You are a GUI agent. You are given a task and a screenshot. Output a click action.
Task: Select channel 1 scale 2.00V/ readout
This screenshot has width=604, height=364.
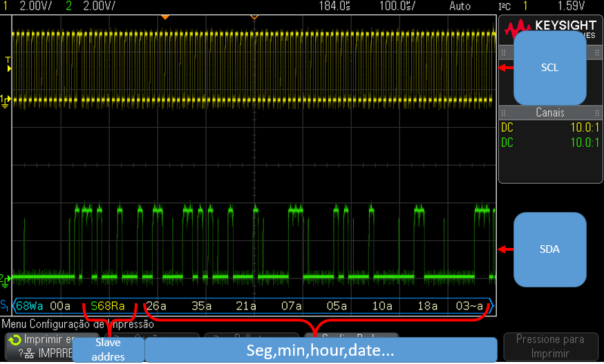35,6
